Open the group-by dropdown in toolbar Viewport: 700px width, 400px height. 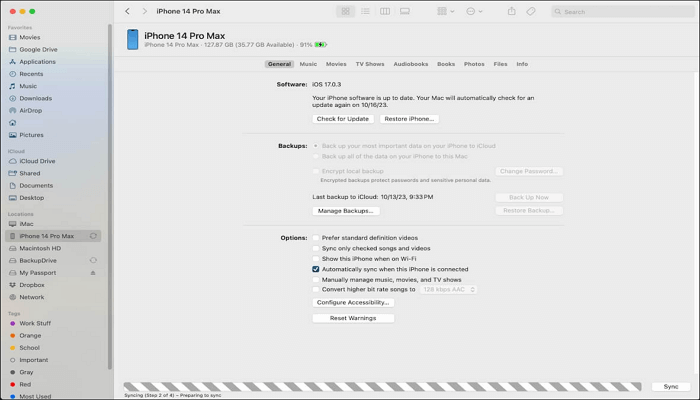tap(446, 11)
